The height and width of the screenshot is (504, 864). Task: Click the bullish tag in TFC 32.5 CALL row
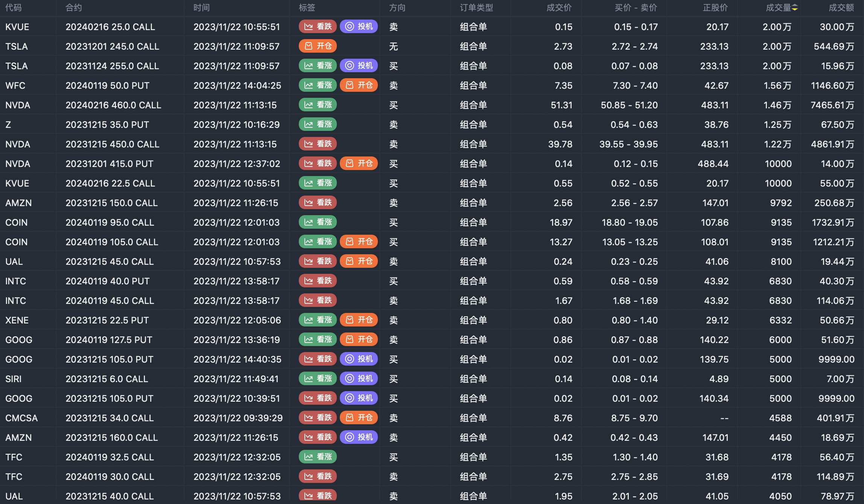click(x=318, y=457)
